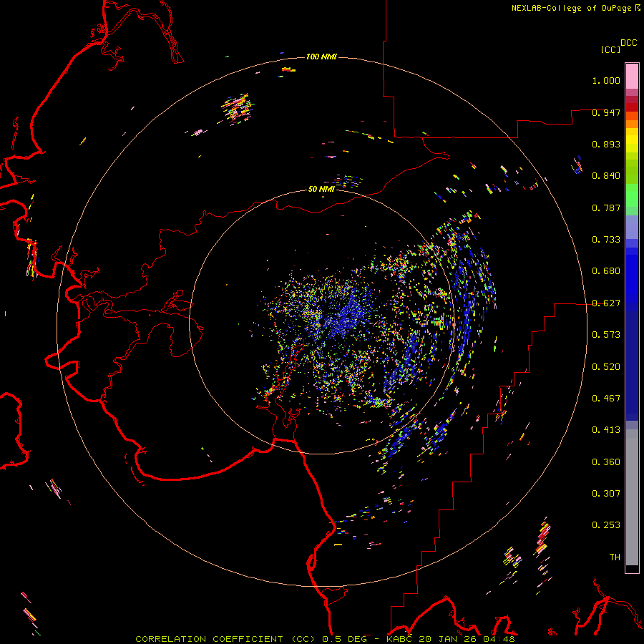The width and height of the screenshot is (644, 644).
Task: Click the 0.360 color scale value
Action: [606, 462]
